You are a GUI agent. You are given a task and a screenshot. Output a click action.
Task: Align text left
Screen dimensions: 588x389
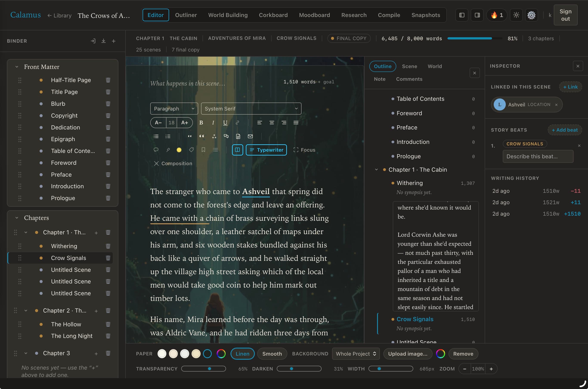[260, 123]
